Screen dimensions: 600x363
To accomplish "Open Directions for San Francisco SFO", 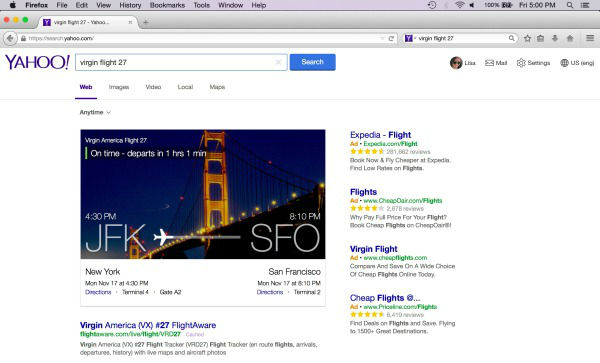I will (270, 292).
